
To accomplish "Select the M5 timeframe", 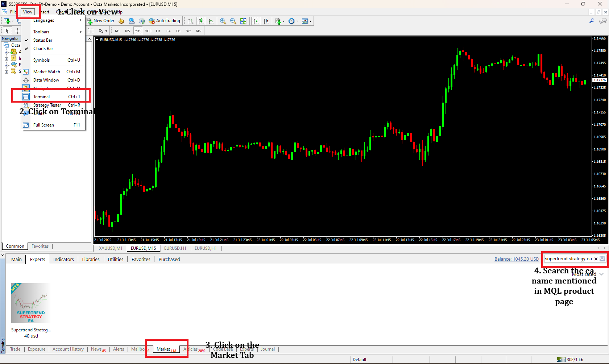I will [x=128, y=31].
